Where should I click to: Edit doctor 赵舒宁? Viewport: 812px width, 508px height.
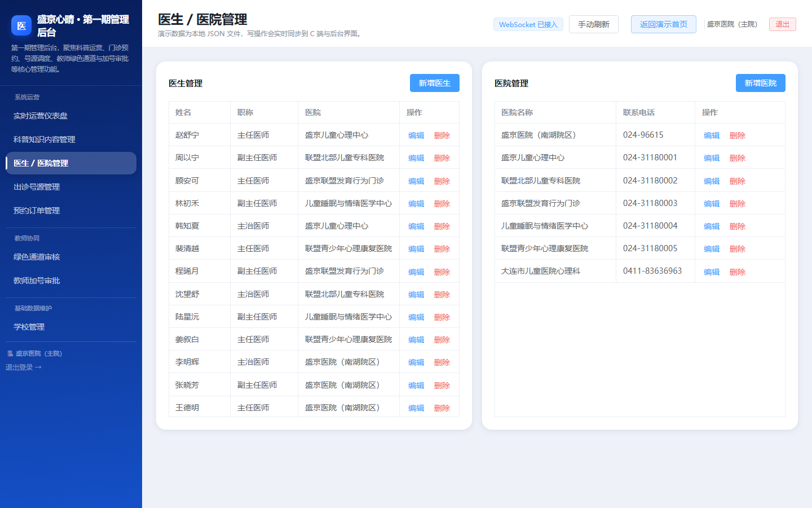[416, 135]
